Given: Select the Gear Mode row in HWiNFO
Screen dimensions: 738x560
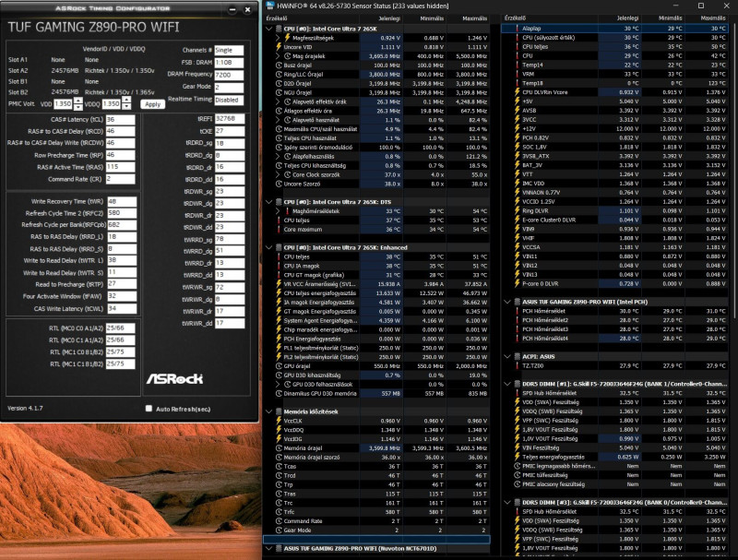Looking at the screenshot, I should pyautogui.click(x=376, y=530).
